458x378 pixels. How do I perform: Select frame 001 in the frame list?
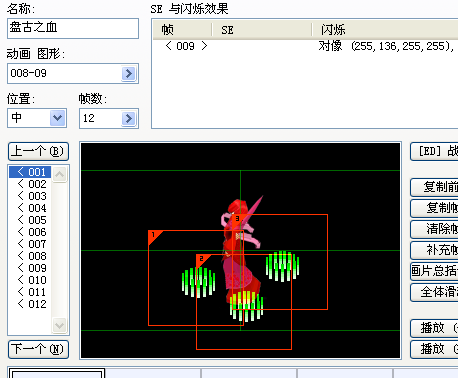pos(30,172)
